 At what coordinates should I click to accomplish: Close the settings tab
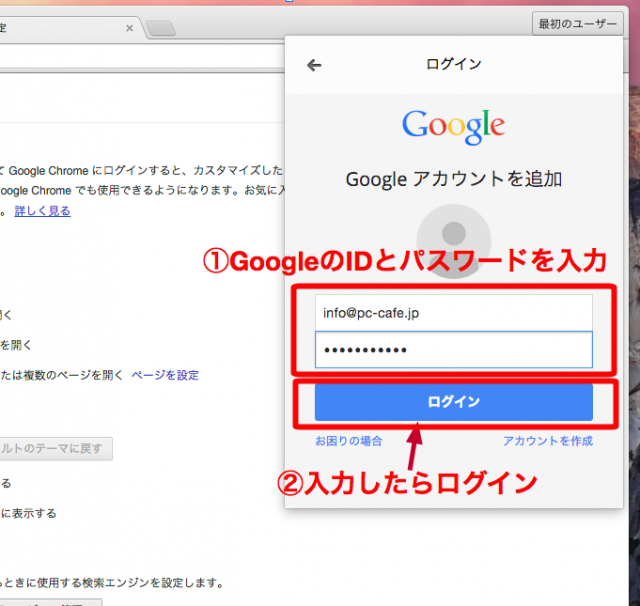[x=130, y=28]
